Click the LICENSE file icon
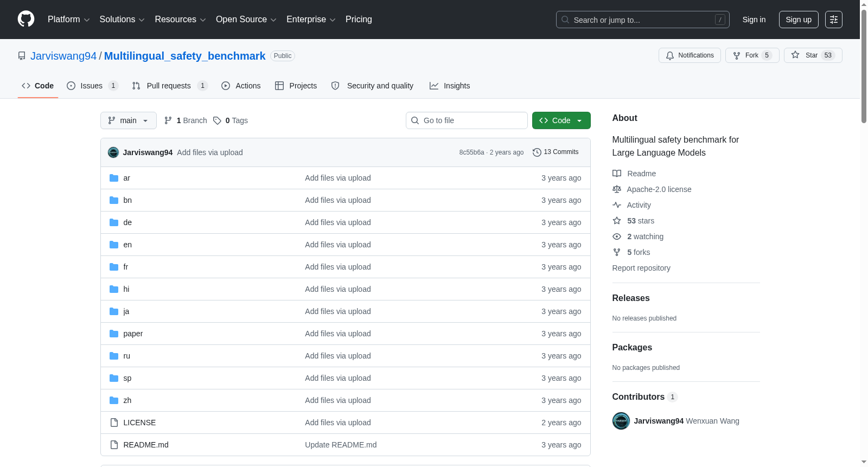The width and height of the screenshot is (868, 467). 114,423
